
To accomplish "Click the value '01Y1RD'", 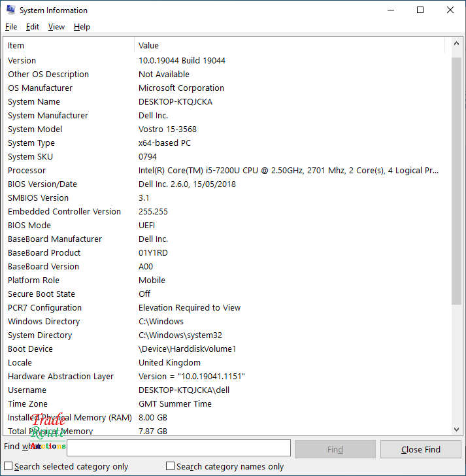I will 153,253.
